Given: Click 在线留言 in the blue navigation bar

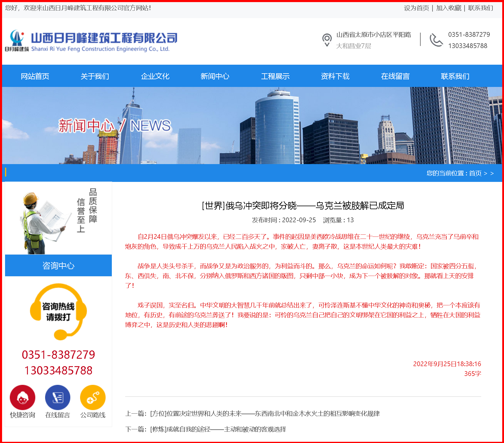Looking at the screenshot, I should [x=395, y=76].
